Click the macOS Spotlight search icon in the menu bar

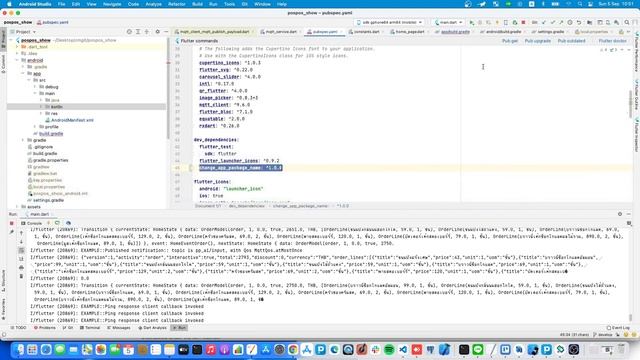[580, 4]
